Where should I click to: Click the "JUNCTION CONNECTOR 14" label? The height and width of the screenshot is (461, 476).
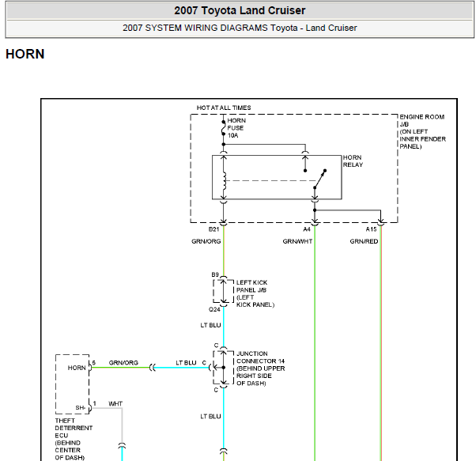click(261, 368)
